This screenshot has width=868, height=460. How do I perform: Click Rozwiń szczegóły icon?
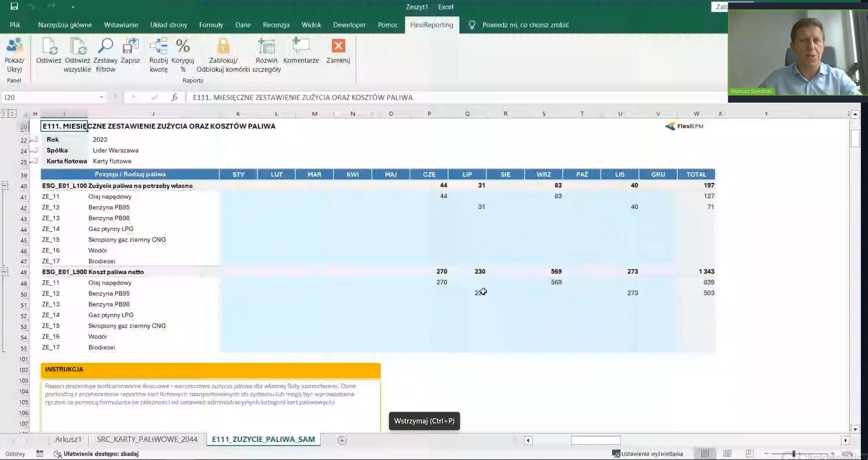(266, 47)
